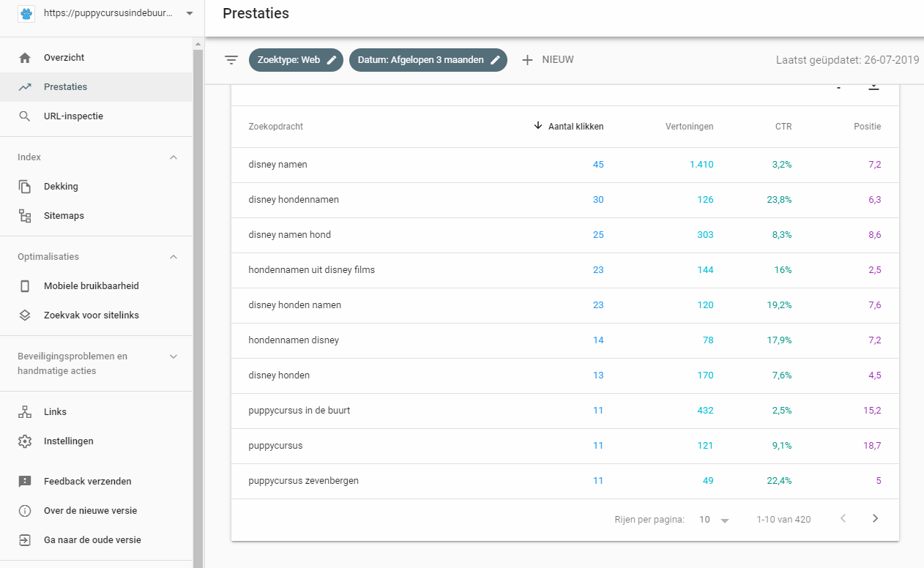
Task: Select query row 'puppycursus zevenbergen'
Action: point(565,481)
